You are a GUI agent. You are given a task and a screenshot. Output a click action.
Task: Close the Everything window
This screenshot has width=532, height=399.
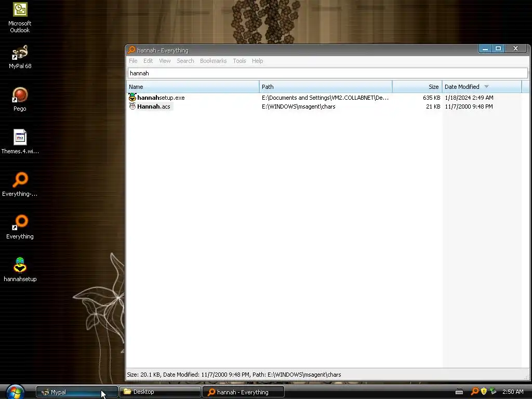[516, 48]
